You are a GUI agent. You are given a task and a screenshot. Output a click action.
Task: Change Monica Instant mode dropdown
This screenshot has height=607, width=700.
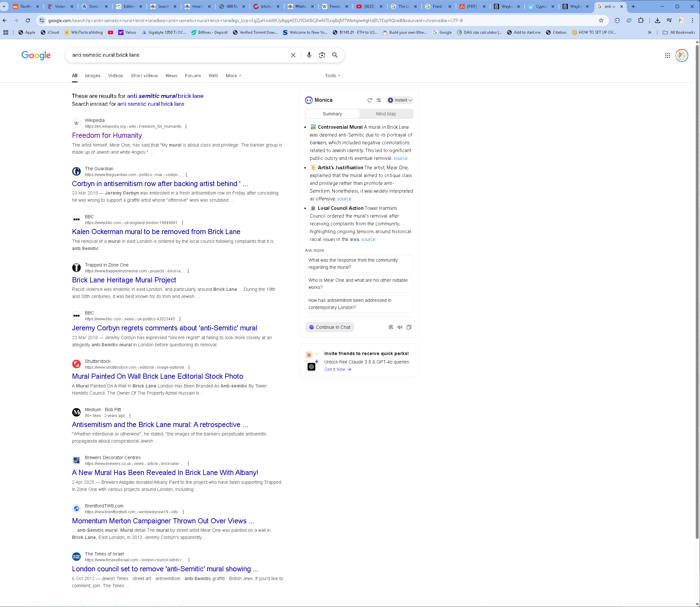(400, 100)
